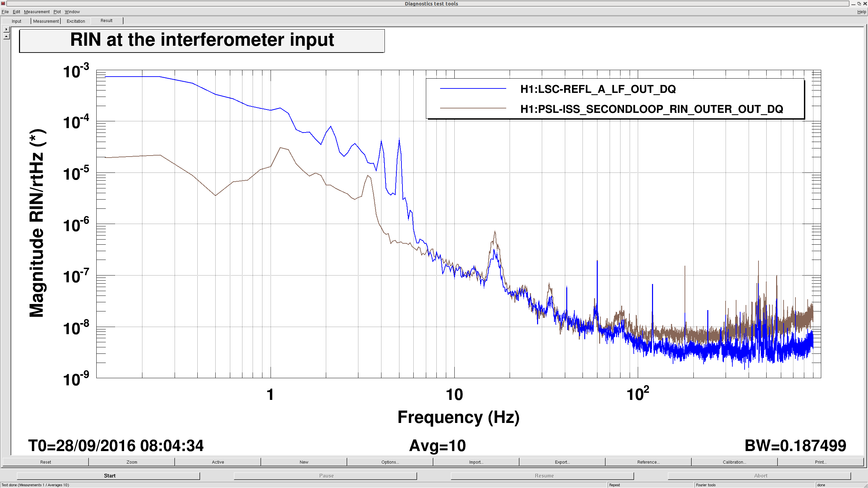Switch to the Input tab
This screenshot has height=488, width=868.
(16, 21)
